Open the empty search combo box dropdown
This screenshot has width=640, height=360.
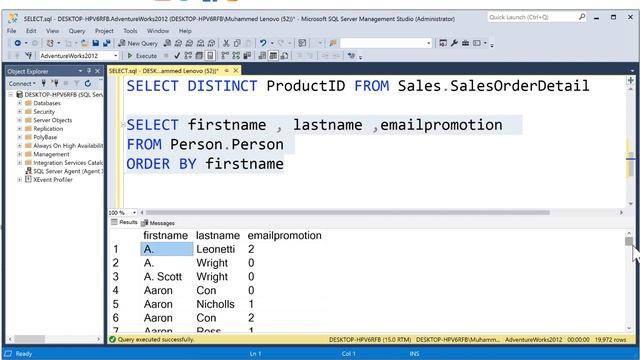click(x=428, y=43)
